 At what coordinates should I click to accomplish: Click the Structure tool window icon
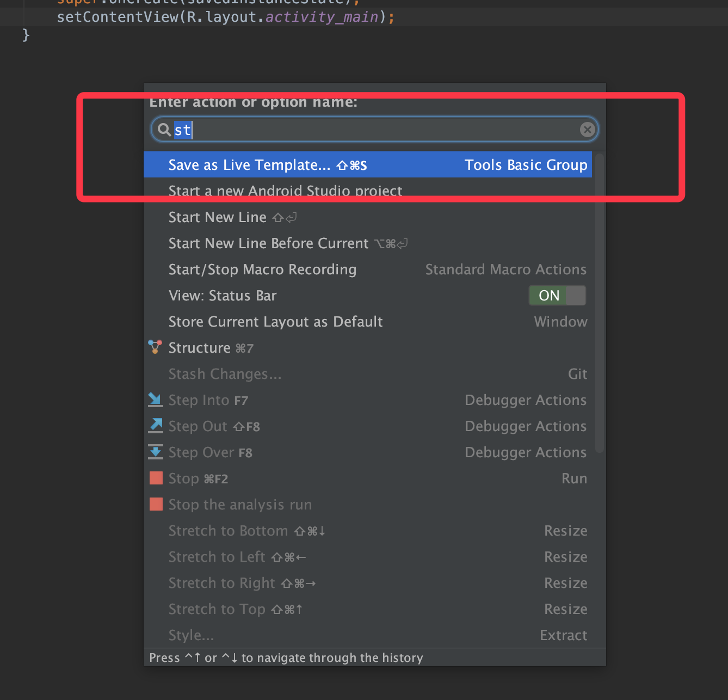(x=155, y=347)
